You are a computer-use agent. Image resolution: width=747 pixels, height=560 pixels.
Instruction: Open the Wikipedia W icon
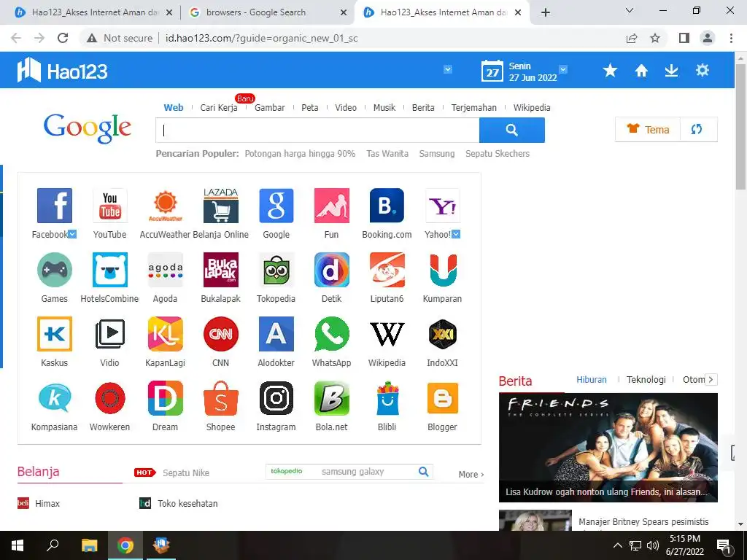click(x=387, y=334)
